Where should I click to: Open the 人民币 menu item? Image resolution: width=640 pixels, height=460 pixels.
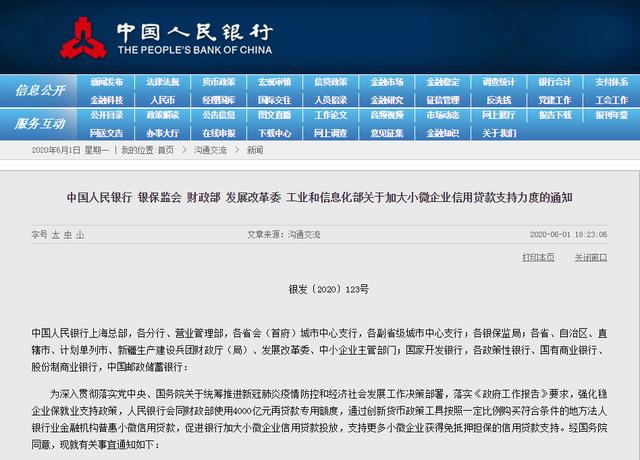point(163,100)
